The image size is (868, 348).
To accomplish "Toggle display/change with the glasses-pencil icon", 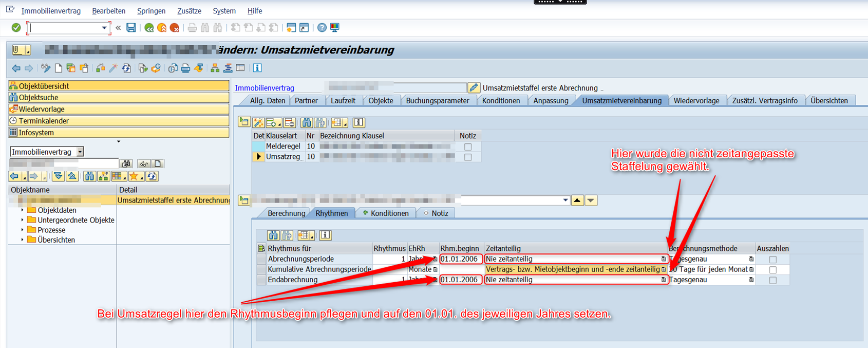I will (46, 68).
